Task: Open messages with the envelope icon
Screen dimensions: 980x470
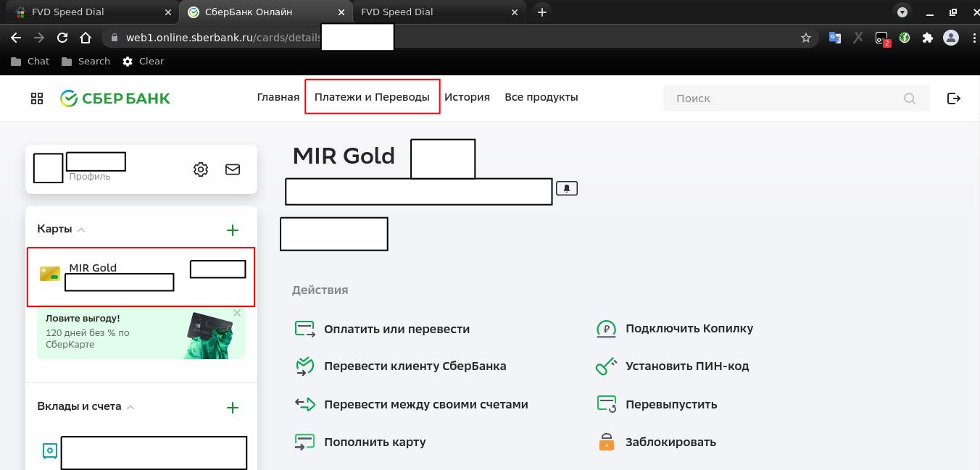Action: point(233,169)
